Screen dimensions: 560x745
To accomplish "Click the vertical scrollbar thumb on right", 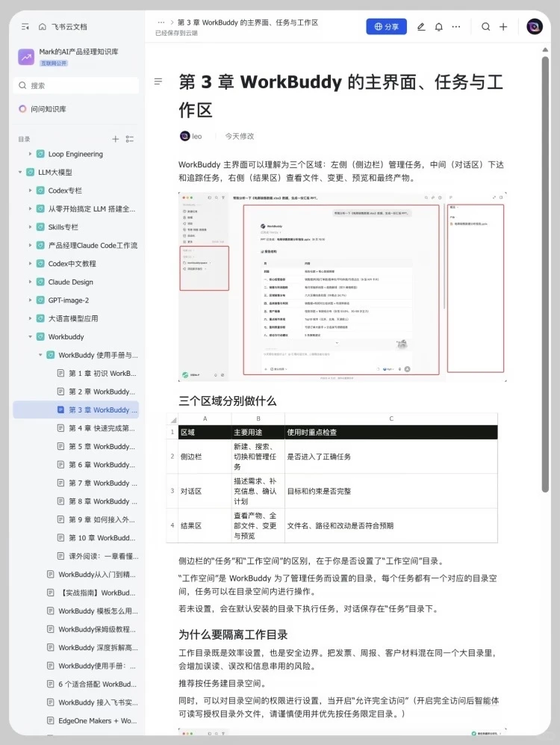I will tap(545, 275).
